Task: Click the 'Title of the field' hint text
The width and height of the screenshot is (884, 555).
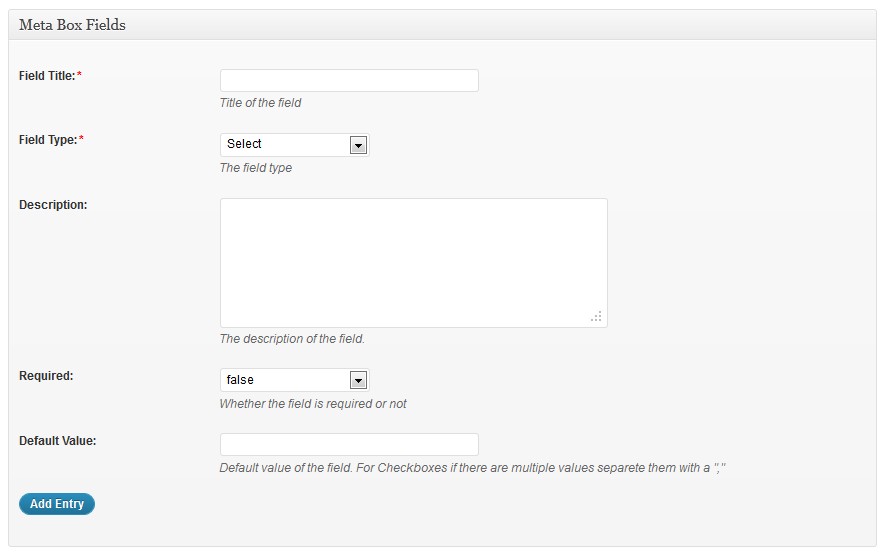Action: click(x=260, y=103)
